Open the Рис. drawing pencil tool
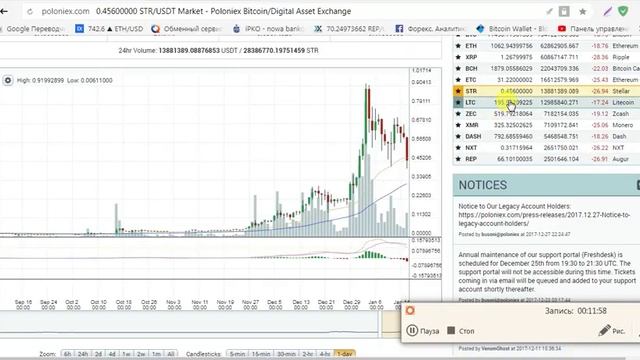 [611, 331]
